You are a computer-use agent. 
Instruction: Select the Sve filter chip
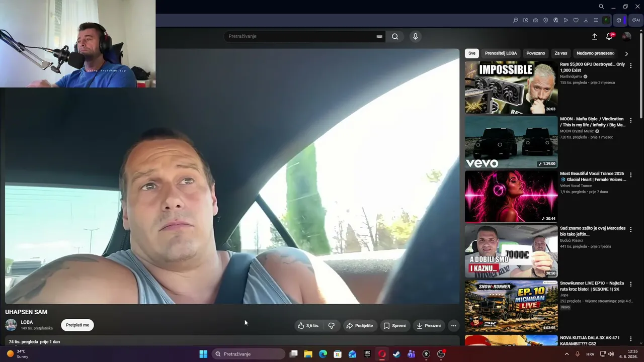pos(471,53)
